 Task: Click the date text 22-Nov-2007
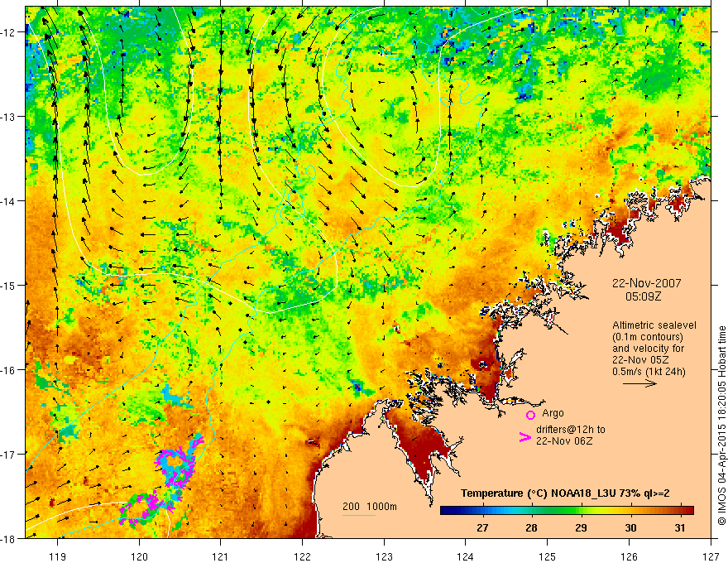(647, 283)
